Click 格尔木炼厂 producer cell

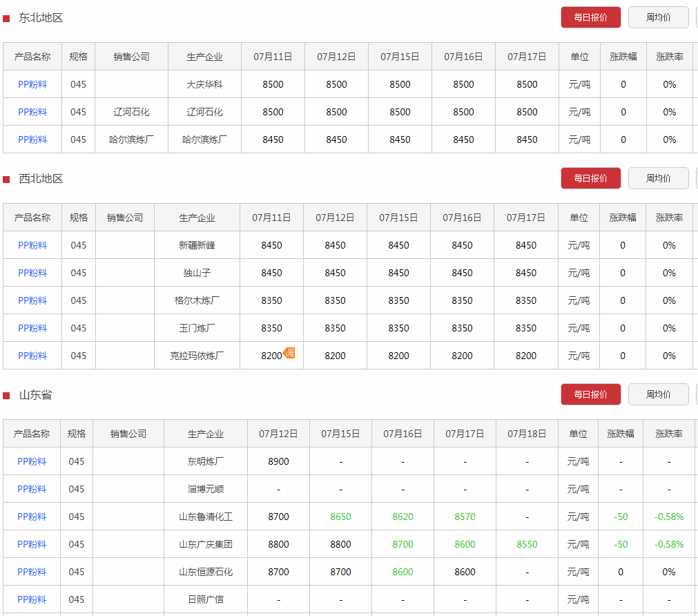coord(197,300)
